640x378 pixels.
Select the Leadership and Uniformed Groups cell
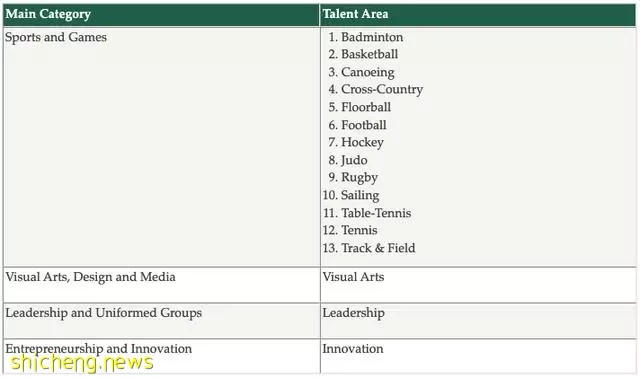161,321
